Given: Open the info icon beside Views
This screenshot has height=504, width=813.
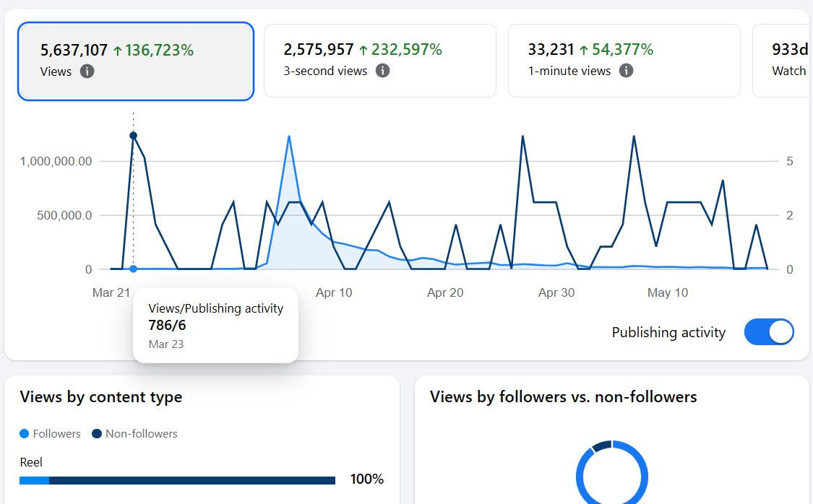Looking at the screenshot, I should tap(87, 71).
